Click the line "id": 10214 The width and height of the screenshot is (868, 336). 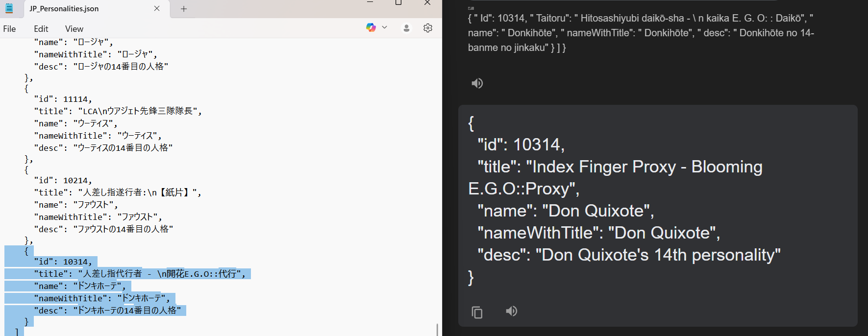63,180
